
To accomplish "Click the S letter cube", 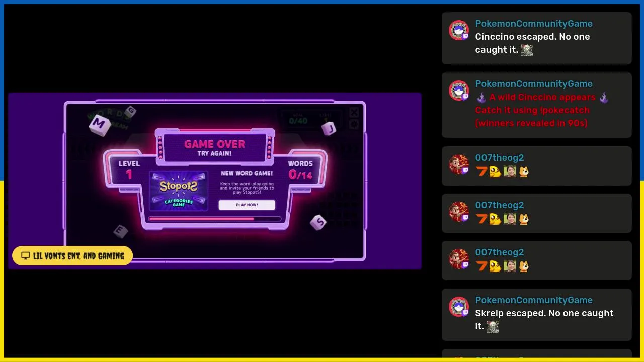I will [x=318, y=222].
